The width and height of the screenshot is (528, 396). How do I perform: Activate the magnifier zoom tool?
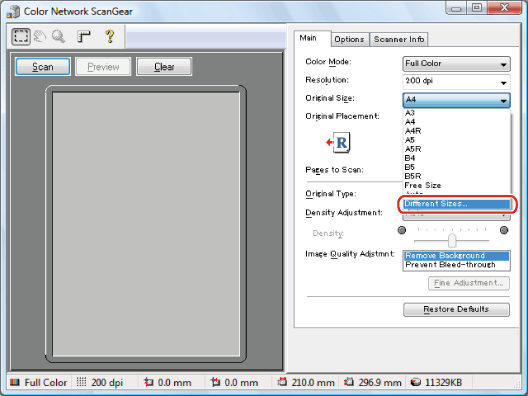coord(59,36)
